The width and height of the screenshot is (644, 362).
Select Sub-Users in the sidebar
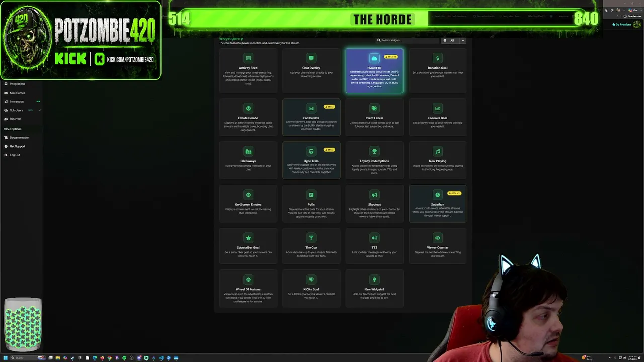tap(16, 110)
